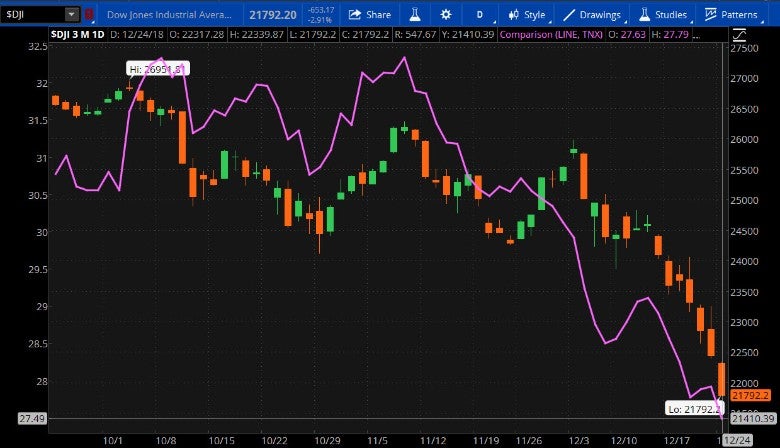Click the Share button
This screenshot has width=780, height=448.
368,15
